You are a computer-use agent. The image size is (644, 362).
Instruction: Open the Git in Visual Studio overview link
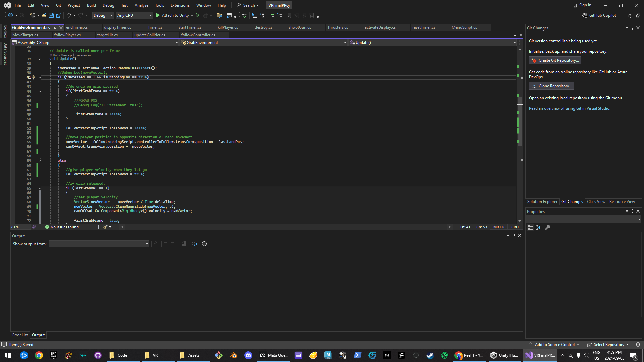coord(569,108)
